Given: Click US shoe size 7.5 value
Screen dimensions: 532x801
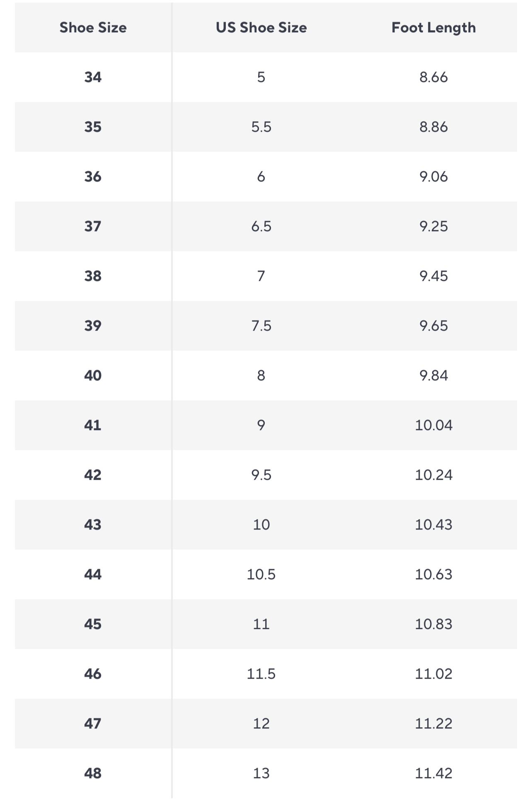Looking at the screenshot, I should [x=261, y=326].
